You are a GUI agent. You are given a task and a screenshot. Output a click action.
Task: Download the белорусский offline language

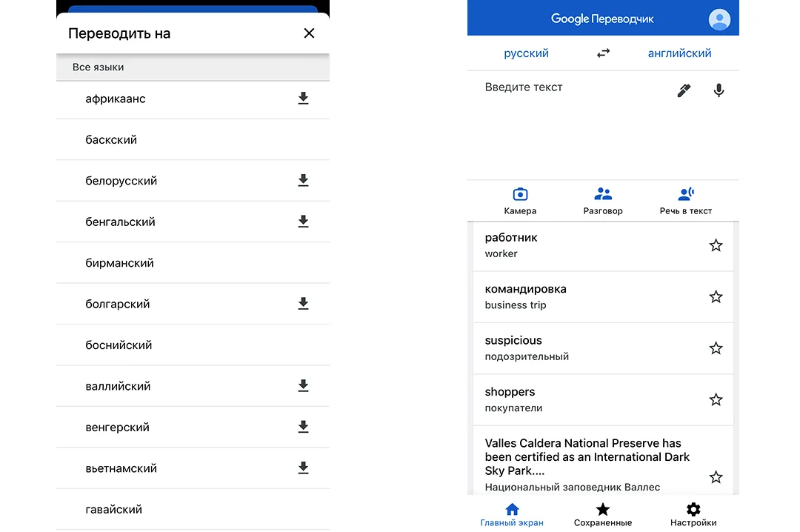(x=303, y=180)
